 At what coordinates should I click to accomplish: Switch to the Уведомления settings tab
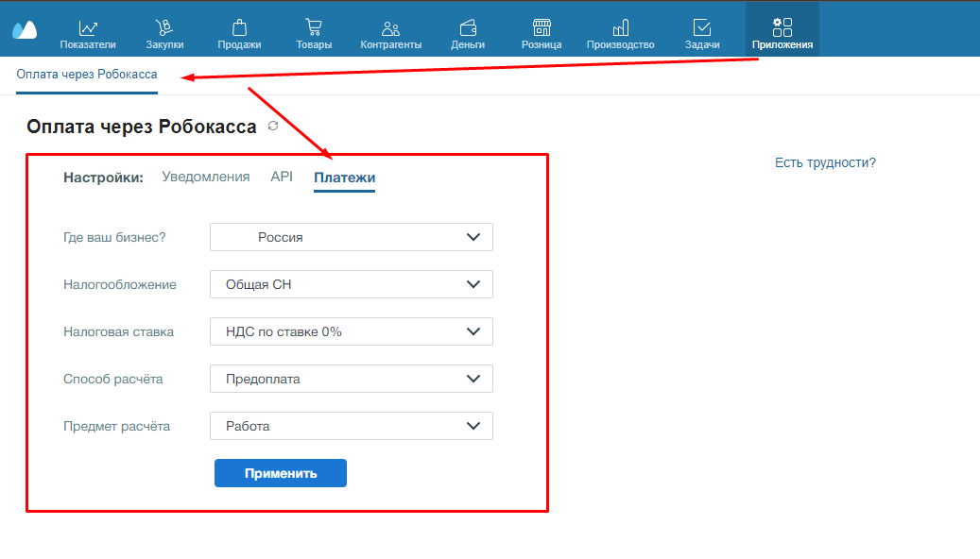coord(206,177)
